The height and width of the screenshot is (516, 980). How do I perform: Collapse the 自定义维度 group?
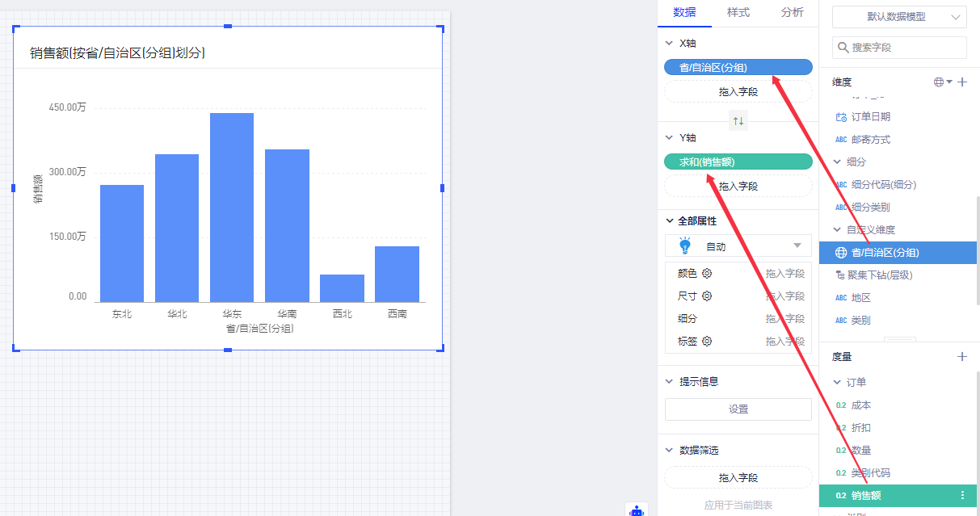[837, 230]
